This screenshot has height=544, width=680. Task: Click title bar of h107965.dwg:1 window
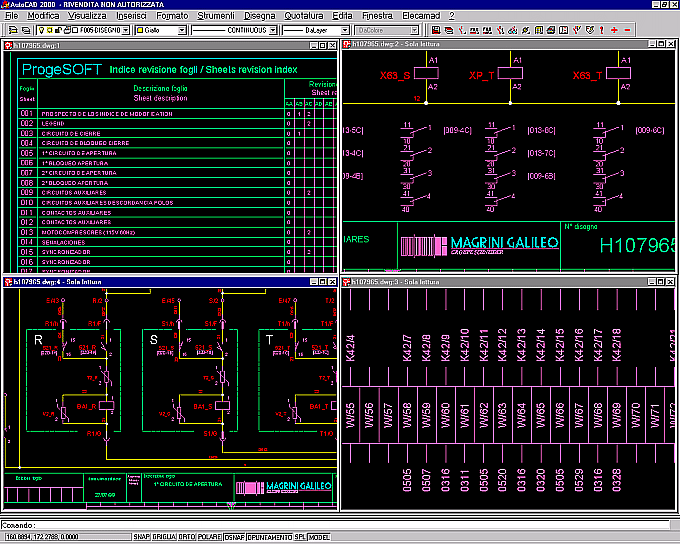[x=170, y=45]
